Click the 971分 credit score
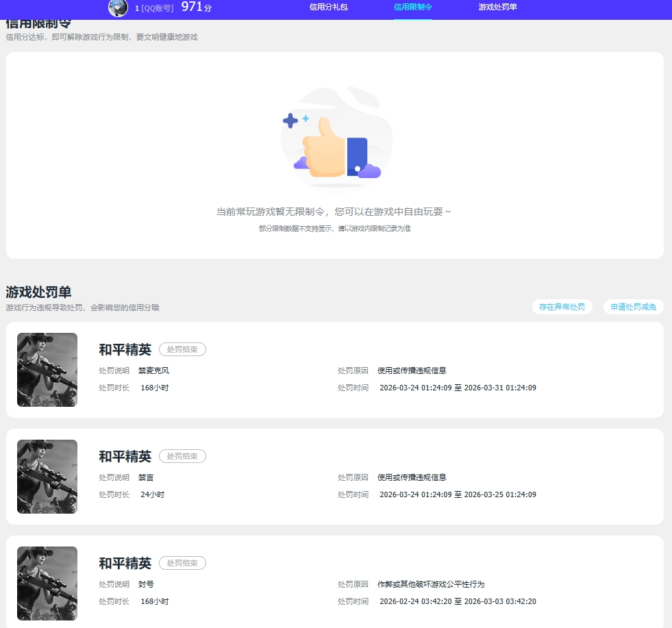This screenshot has width=672, height=628. [197, 7]
